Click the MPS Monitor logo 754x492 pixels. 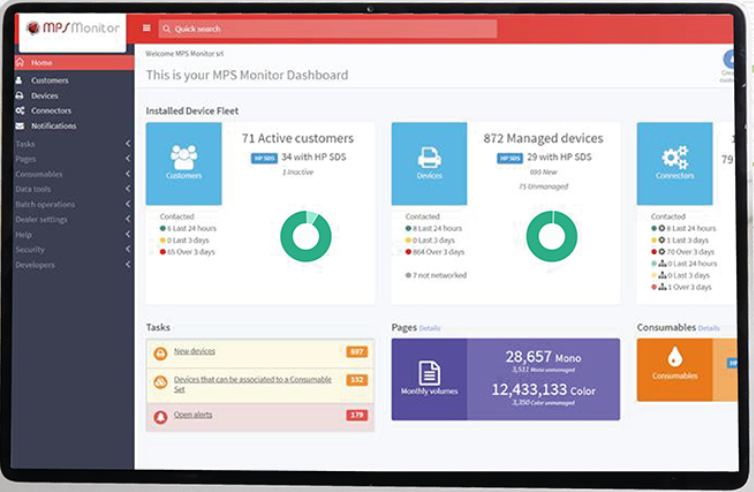pos(73,28)
